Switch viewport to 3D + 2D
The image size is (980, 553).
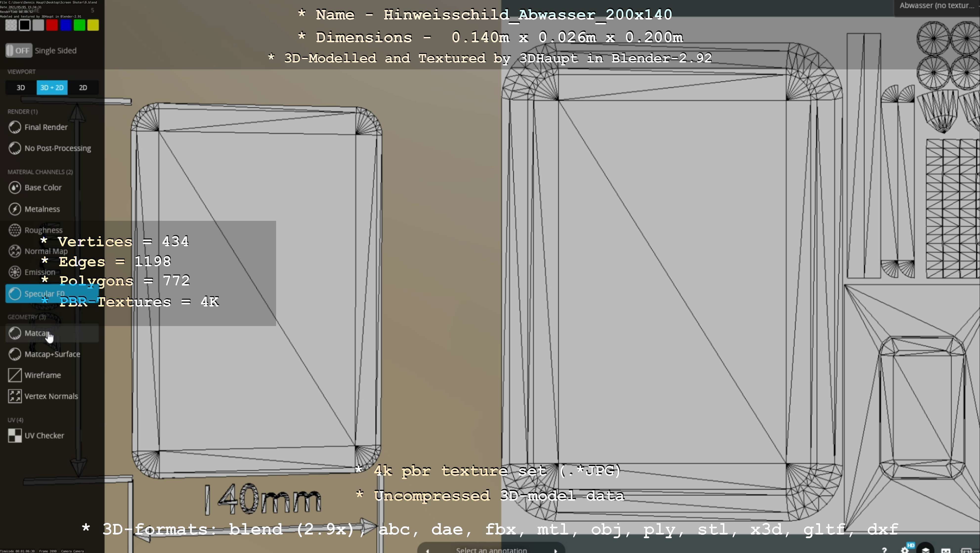52,88
